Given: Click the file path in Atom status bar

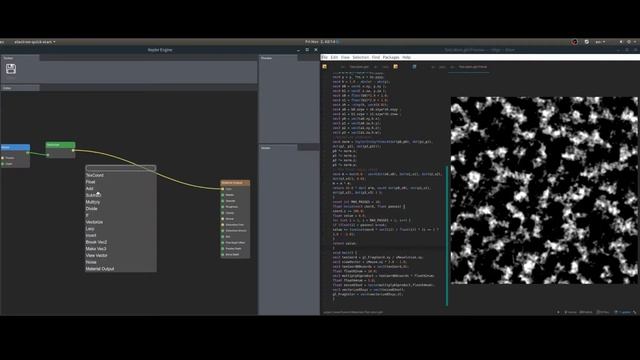Looking at the screenshot, I should point(353,312).
